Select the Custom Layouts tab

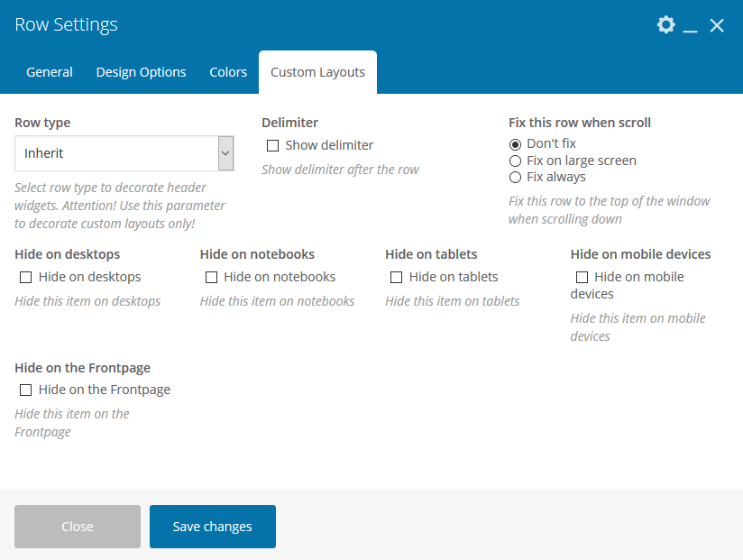coord(317,72)
